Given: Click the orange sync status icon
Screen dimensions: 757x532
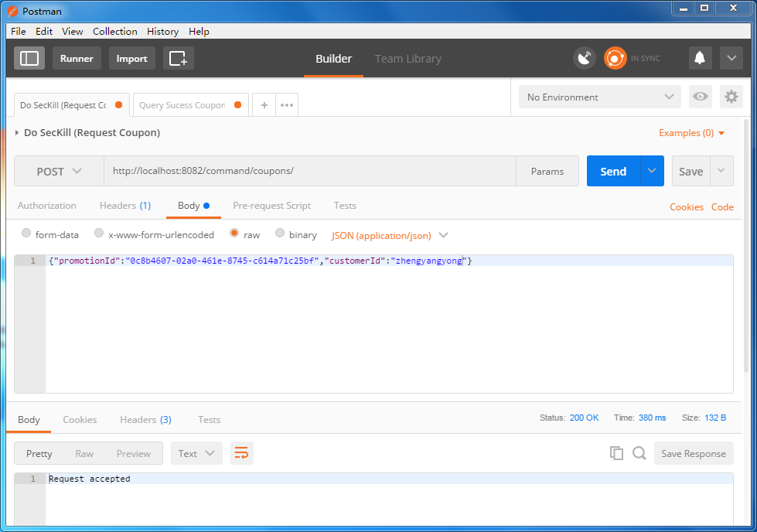Looking at the screenshot, I should click(x=615, y=59).
